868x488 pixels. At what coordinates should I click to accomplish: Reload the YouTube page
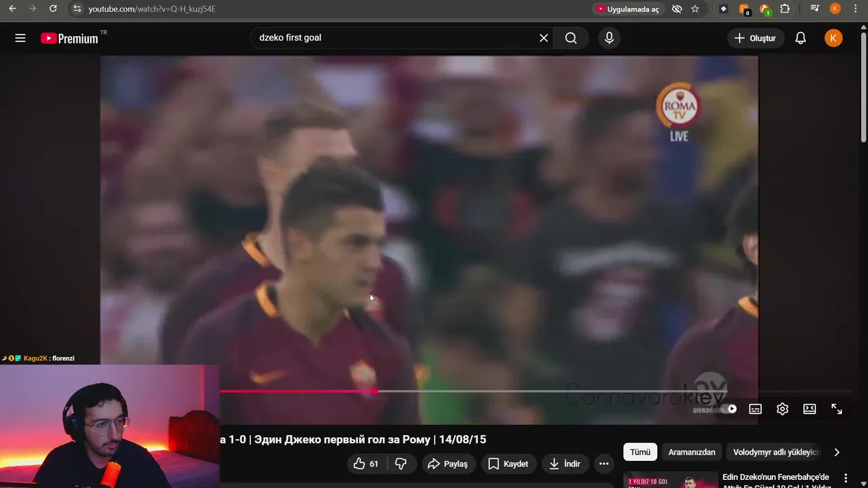point(53,9)
